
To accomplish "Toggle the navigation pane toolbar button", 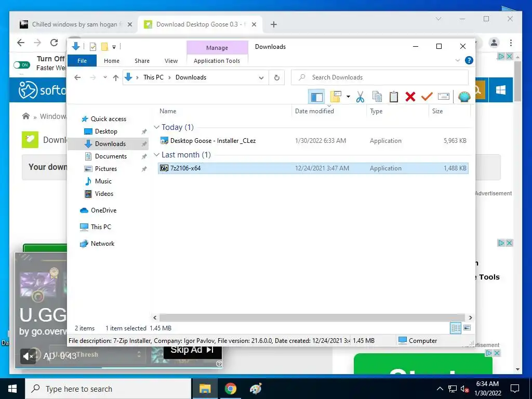I will (x=316, y=97).
